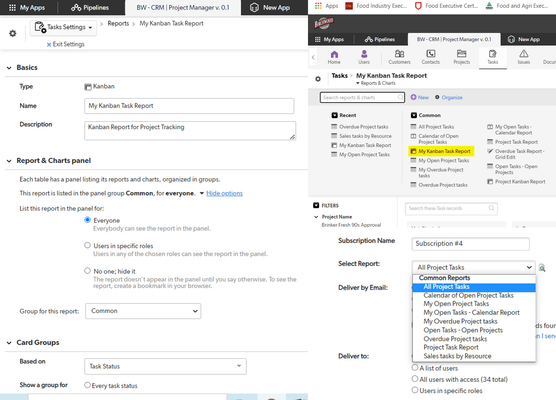Viewport: 556px width, 400px height.
Task: Click the gear icon beside Tasks breadcrumb
Action: point(318,79)
